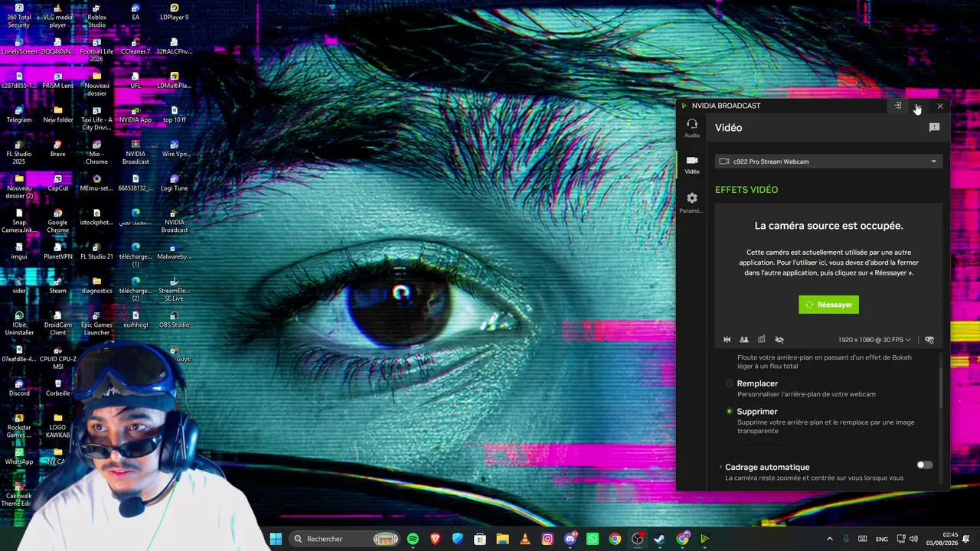Screen dimensions: 980x551
Task: Select the FL Studio 2025 desktop icon
Action: tap(19, 153)
